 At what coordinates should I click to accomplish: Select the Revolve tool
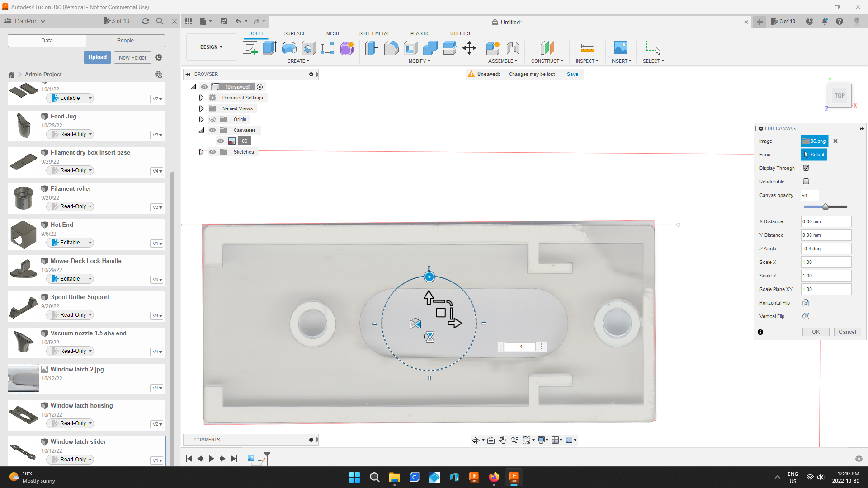tap(289, 48)
